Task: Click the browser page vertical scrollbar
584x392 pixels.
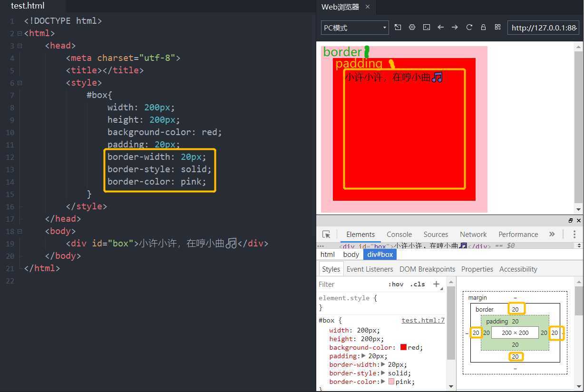Action: 578,127
